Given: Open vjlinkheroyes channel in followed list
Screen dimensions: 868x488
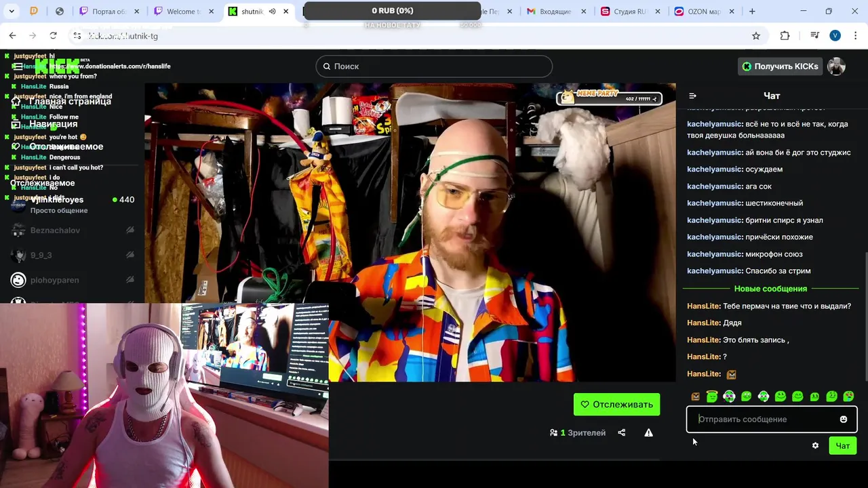Looking at the screenshot, I should (x=72, y=205).
